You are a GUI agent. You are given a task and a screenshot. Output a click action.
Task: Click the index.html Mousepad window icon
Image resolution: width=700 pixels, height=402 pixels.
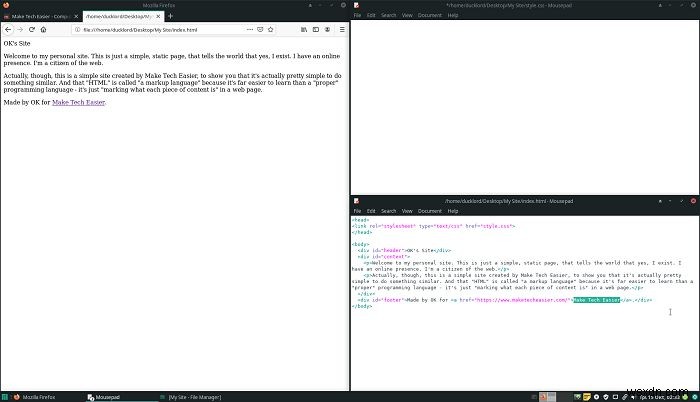coord(356,201)
